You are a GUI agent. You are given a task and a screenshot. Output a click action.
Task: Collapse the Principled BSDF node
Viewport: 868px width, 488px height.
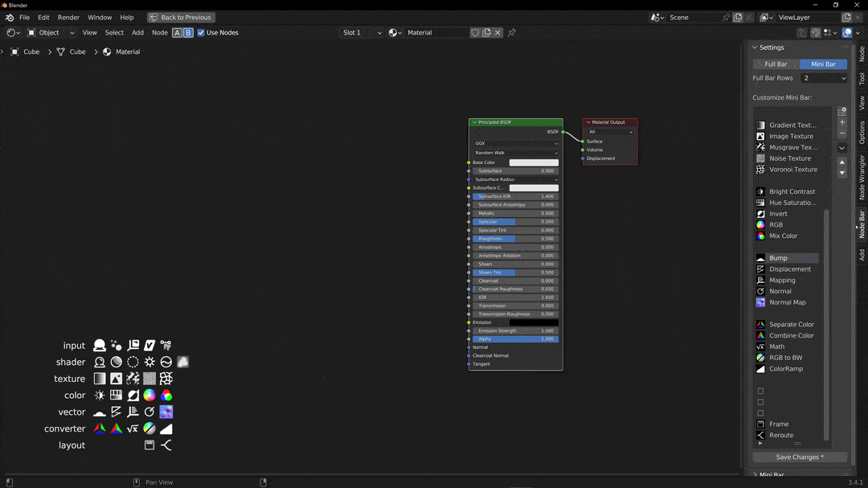(474, 122)
